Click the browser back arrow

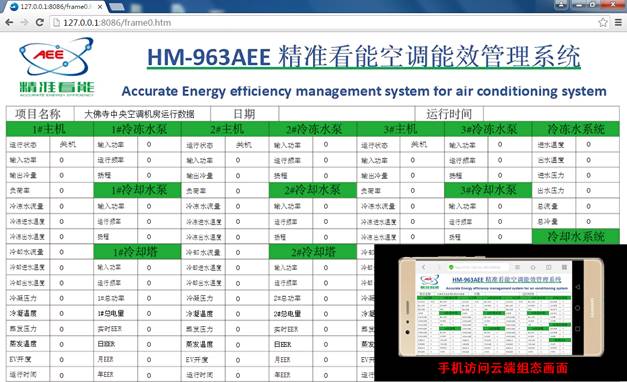click(x=9, y=22)
